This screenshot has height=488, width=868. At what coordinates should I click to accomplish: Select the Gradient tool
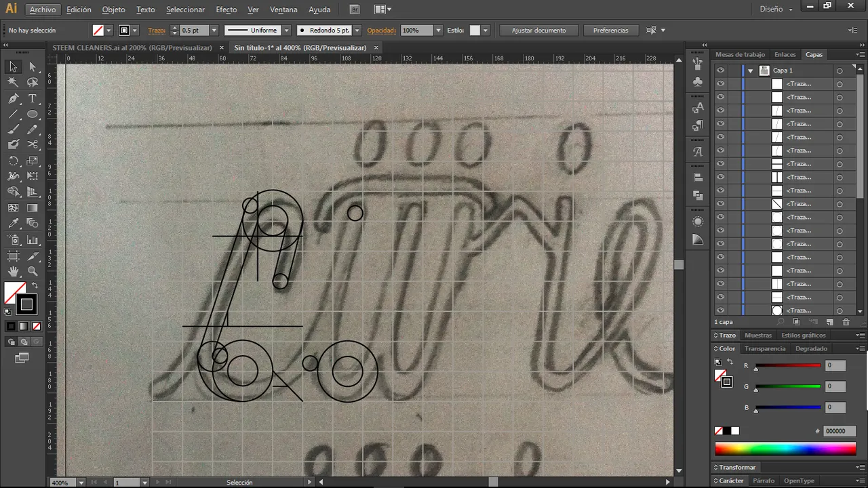click(32, 208)
